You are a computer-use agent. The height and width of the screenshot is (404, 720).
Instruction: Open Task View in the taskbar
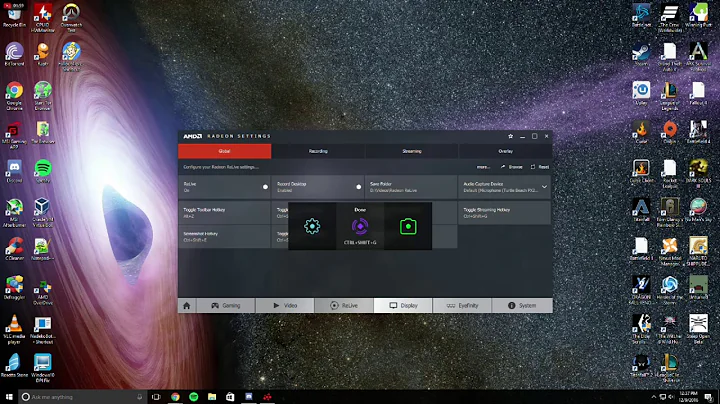pos(156,397)
